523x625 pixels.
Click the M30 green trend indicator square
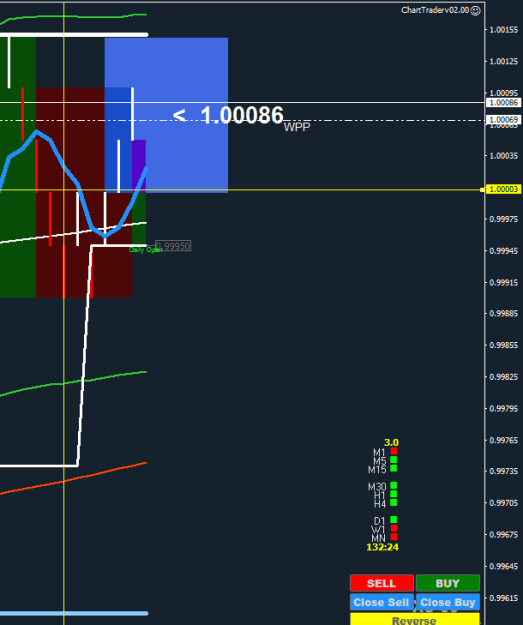coord(394,485)
